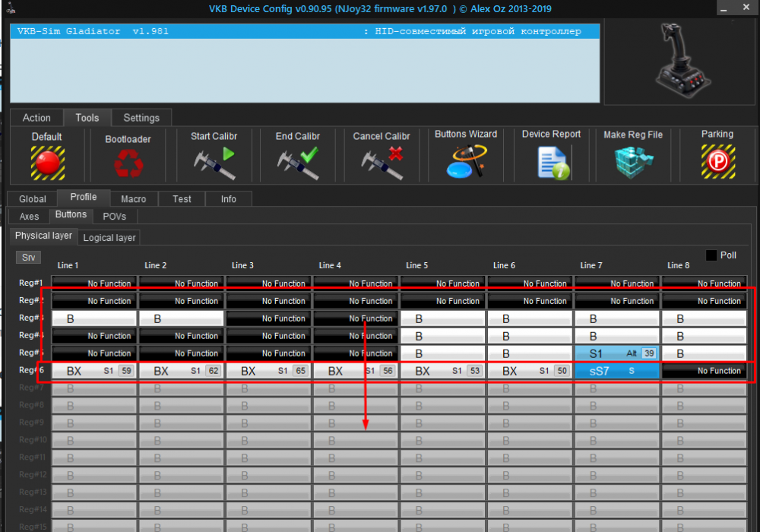Open the Info tab
The image size is (760, 532).
click(x=228, y=199)
